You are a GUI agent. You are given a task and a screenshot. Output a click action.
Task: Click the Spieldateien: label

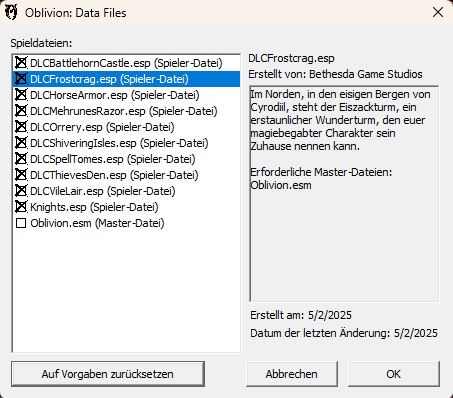[x=41, y=43]
